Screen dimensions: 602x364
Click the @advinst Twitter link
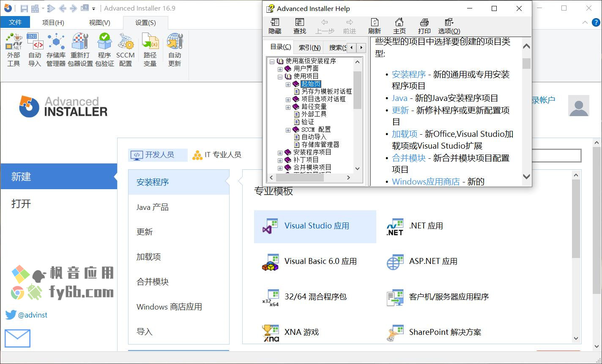33,315
